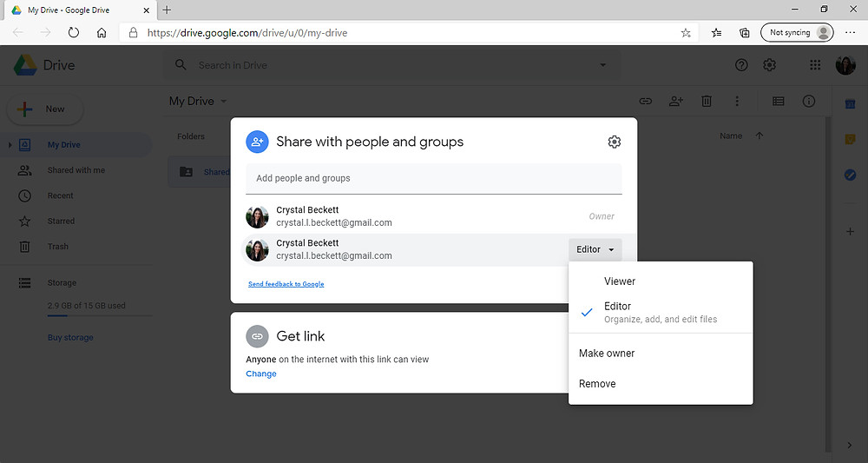Screen dimensions: 868x463
Task: Select My Drive in sidebar
Action: 76,145
